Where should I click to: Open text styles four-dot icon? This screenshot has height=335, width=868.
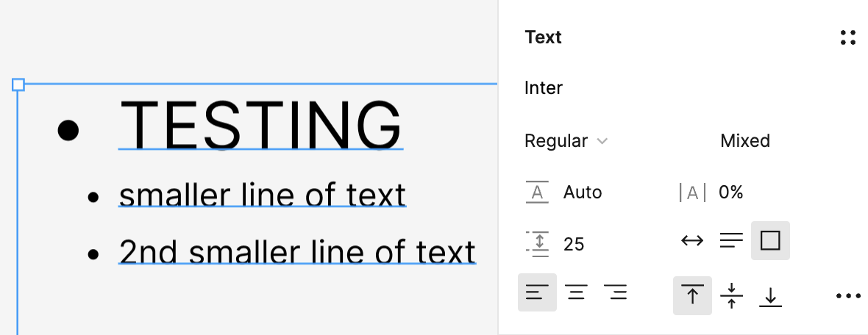coord(847,37)
